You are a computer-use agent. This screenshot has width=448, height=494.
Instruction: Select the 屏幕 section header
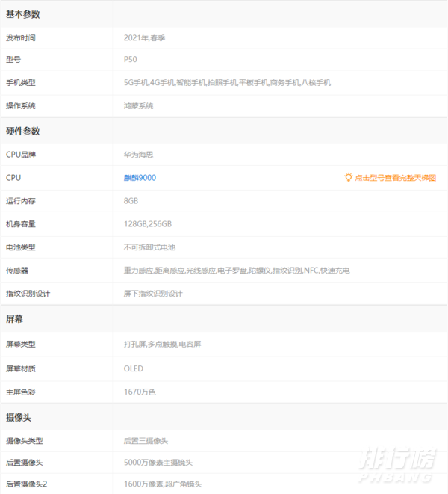14,319
